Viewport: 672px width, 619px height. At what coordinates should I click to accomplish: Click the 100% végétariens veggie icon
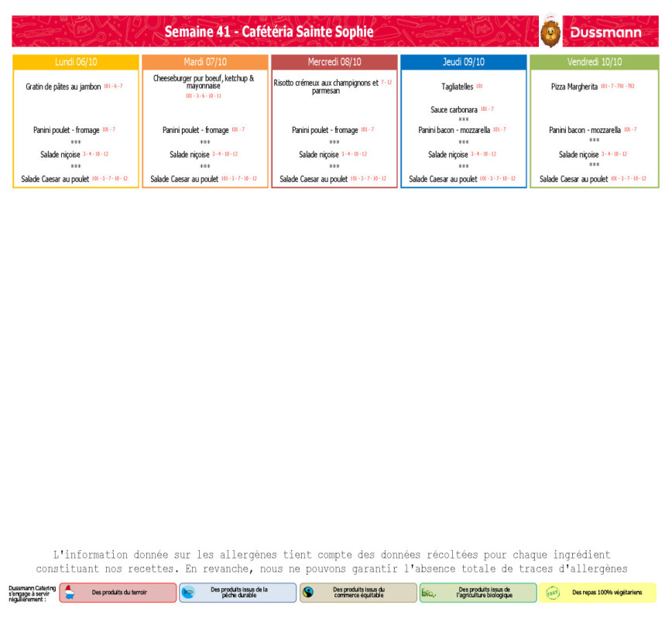[552, 593]
